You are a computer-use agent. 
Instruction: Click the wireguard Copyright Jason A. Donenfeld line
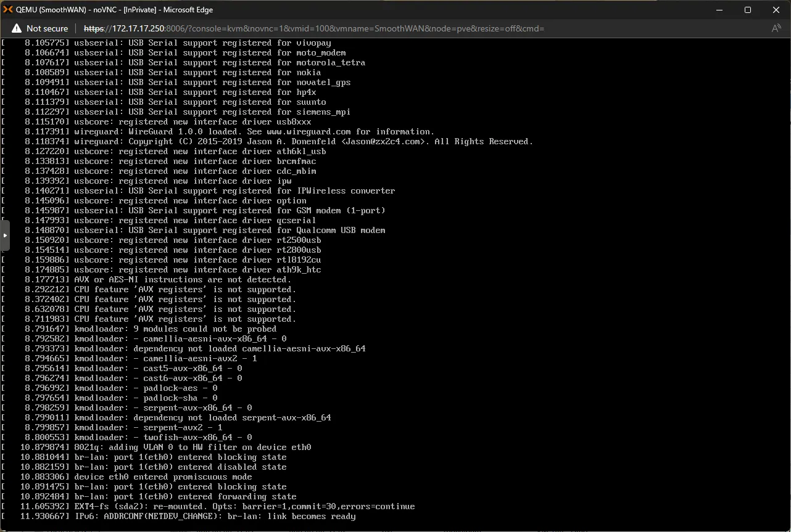tap(267, 142)
